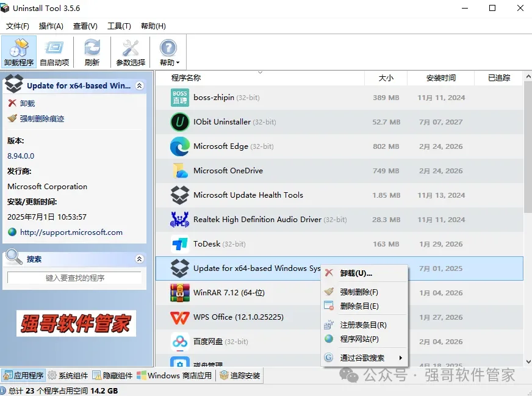Switch to the 隐藏组件 tab
532x396 pixels.
tap(113, 375)
